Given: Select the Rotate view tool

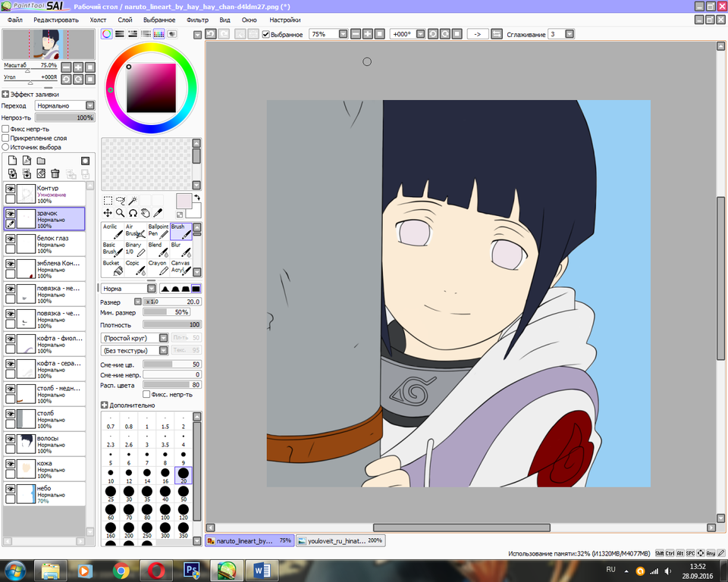Looking at the screenshot, I should [x=133, y=213].
